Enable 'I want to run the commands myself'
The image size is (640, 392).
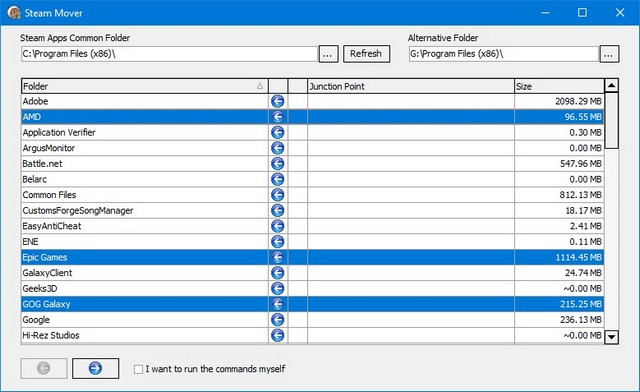point(138,369)
